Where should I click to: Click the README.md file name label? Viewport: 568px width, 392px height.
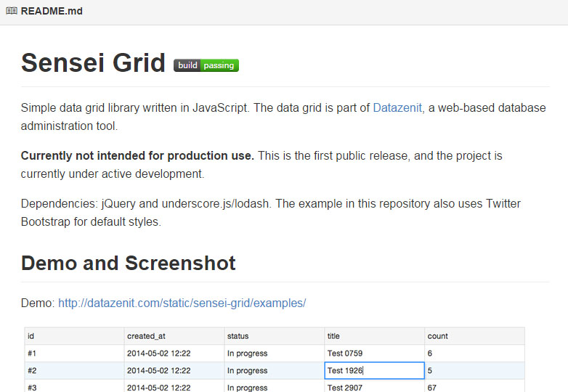(52, 12)
